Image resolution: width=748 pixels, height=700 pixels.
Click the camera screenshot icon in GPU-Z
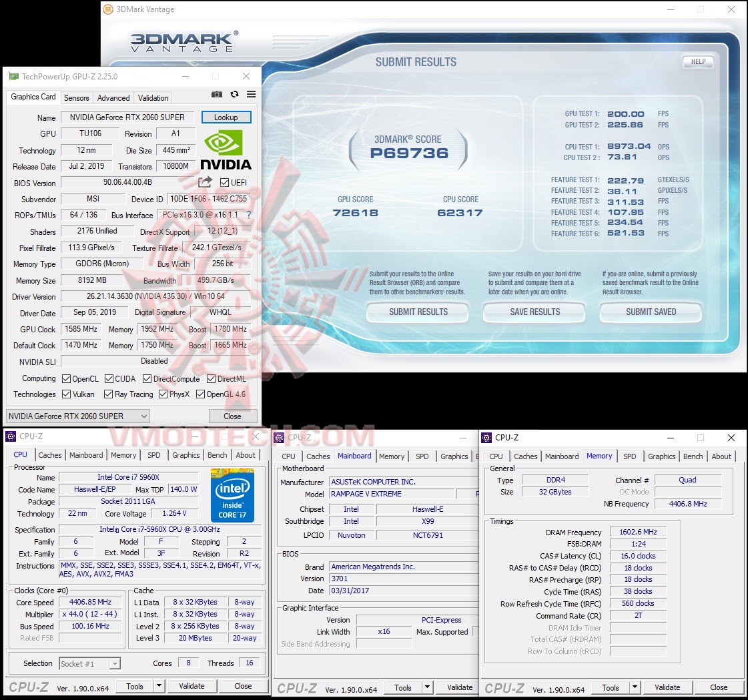pyautogui.click(x=217, y=95)
